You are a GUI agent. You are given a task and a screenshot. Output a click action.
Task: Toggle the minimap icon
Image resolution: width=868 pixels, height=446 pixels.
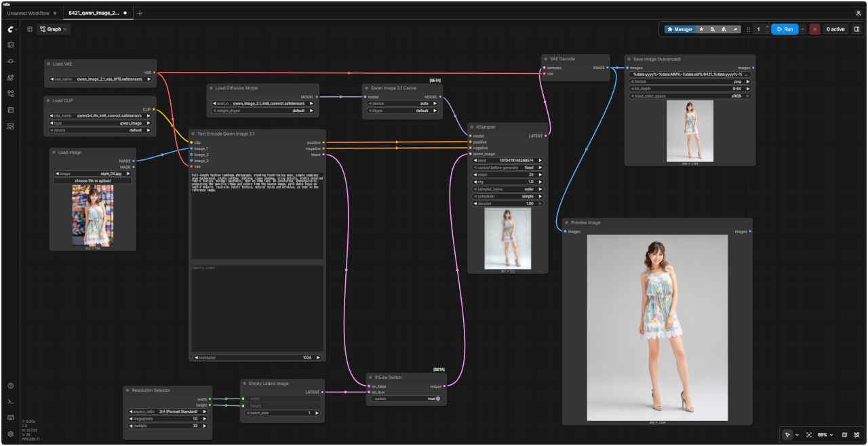pyautogui.click(x=844, y=434)
